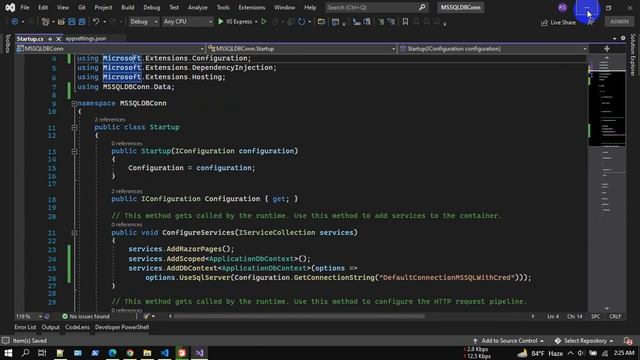Collapse the Startup constructor block
Image resolution: width=640 pixels, height=360 pixels.
(x=74, y=151)
